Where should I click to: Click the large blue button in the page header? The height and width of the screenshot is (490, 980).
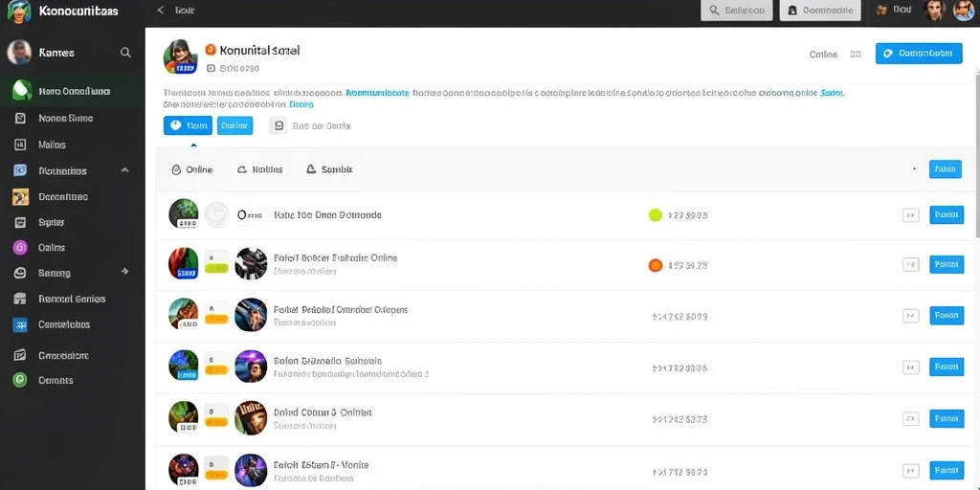[x=919, y=54]
